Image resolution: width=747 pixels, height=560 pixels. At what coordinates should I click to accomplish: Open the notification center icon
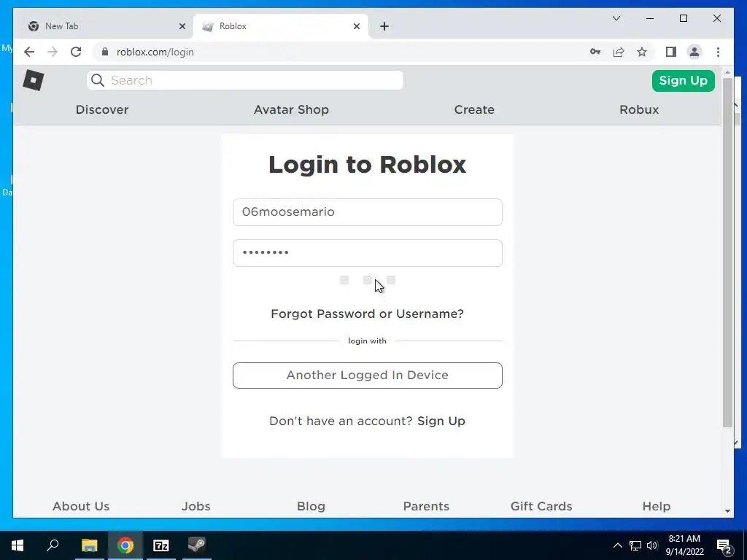[x=724, y=545]
